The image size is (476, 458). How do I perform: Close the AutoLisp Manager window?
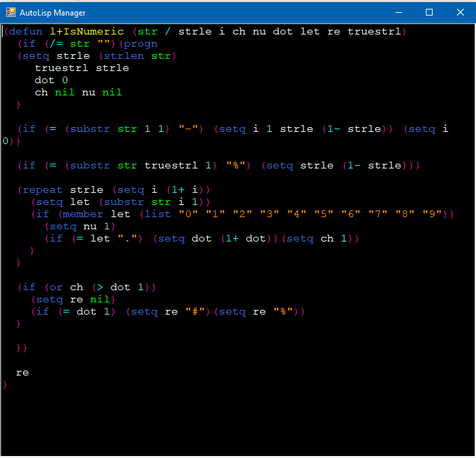[460, 12]
